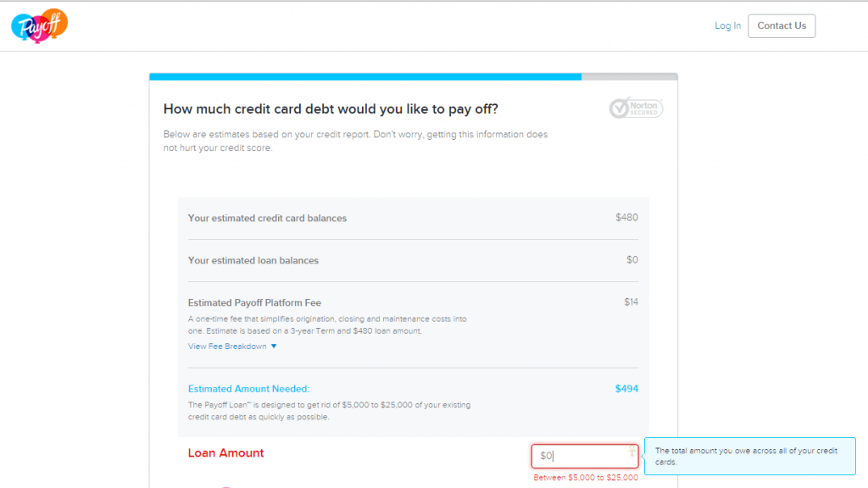Screen dimensions: 868x488
Task: Click the $14 platform fee value
Action: 631,302
